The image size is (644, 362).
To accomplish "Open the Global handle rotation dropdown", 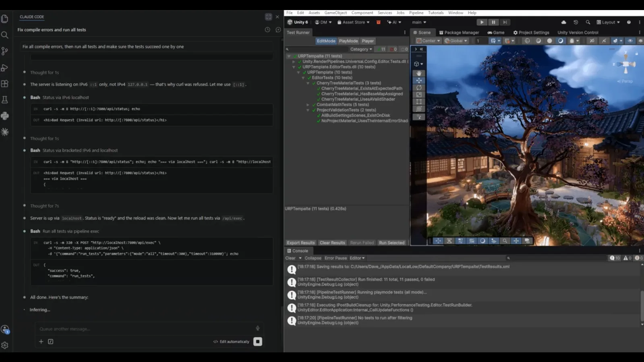I will coord(456,41).
